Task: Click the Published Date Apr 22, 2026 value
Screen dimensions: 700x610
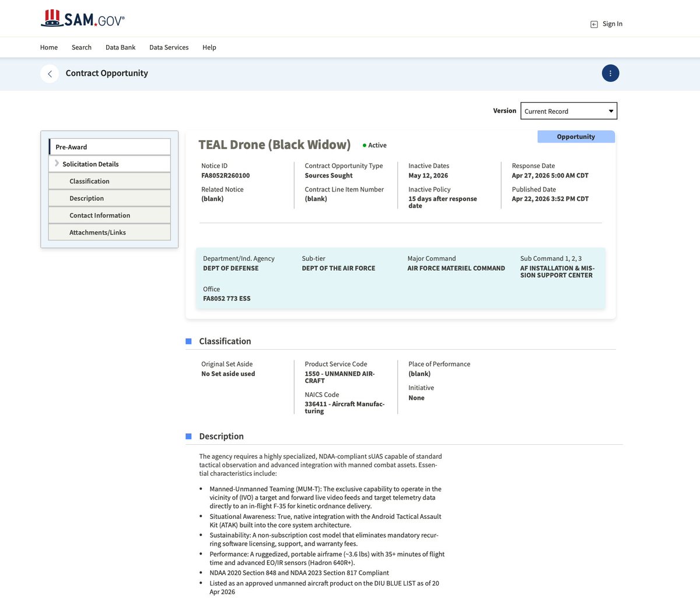Action: pyautogui.click(x=550, y=198)
